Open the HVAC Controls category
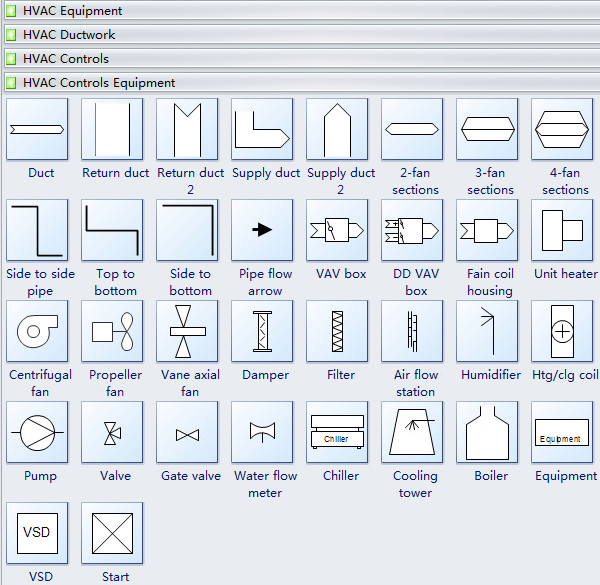This screenshot has height=585, width=600. [66, 59]
